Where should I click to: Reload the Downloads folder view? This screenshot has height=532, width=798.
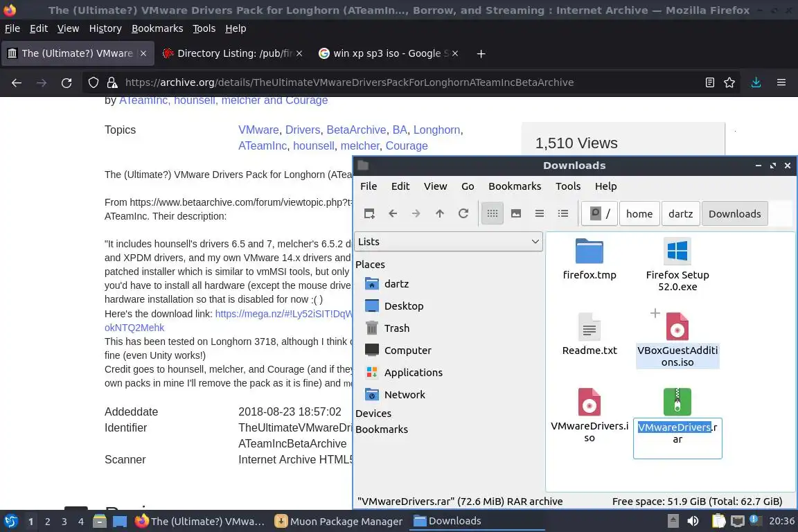pyautogui.click(x=463, y=213)
